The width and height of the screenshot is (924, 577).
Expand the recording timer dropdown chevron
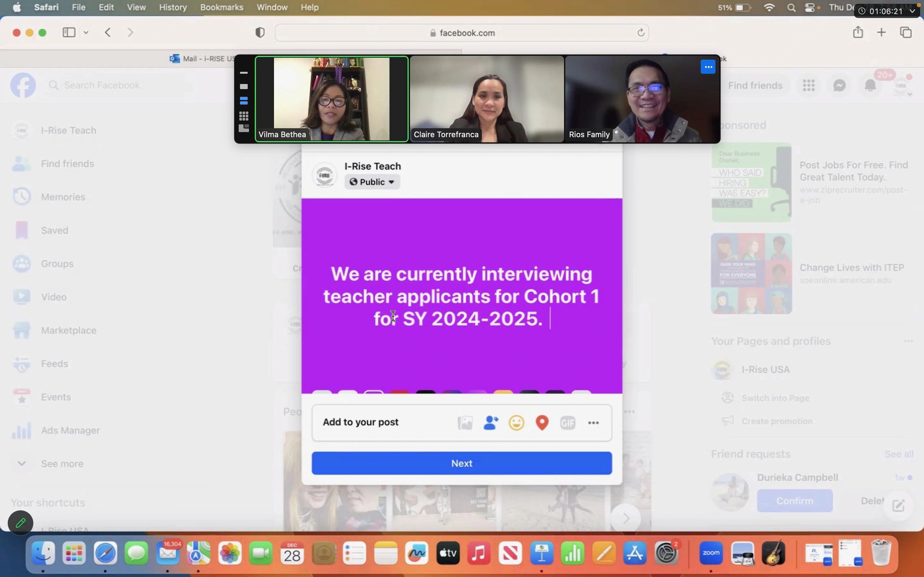pos(912,11)
